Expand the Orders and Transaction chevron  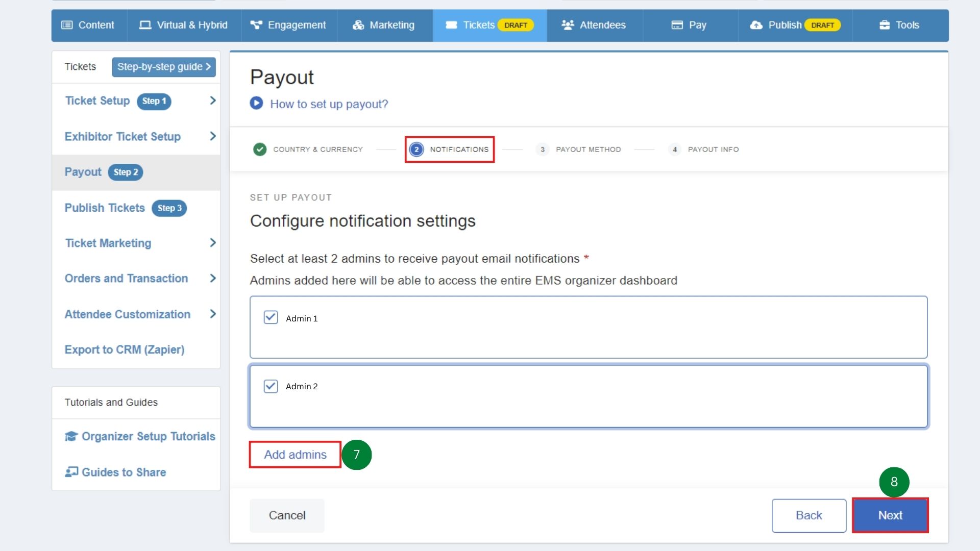(x=213, y=278)
